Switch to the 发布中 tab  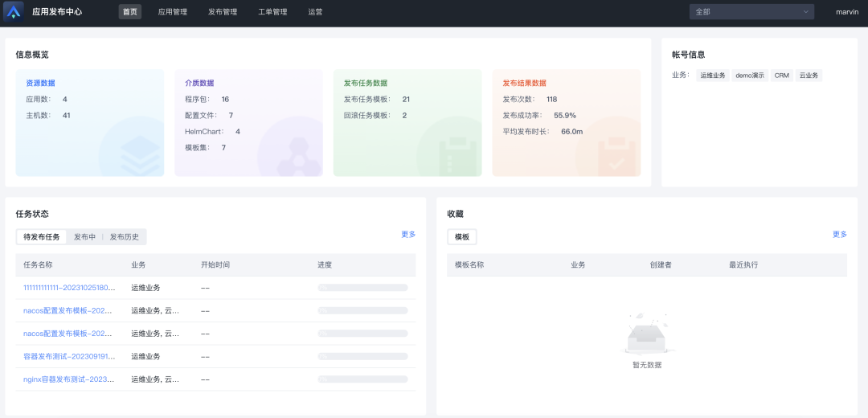[84, 237]
